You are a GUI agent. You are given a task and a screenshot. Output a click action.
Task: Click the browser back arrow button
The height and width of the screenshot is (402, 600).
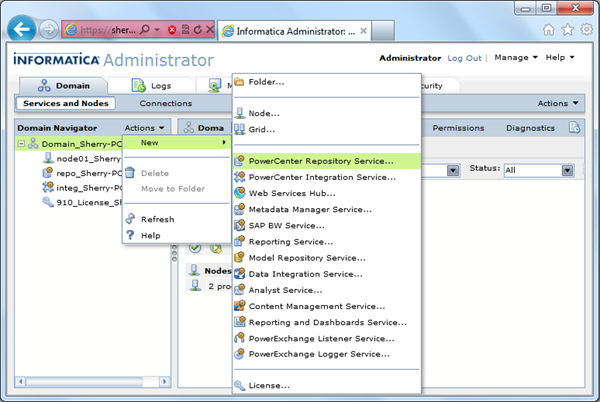pyautogui.click(x=21, y=29)
